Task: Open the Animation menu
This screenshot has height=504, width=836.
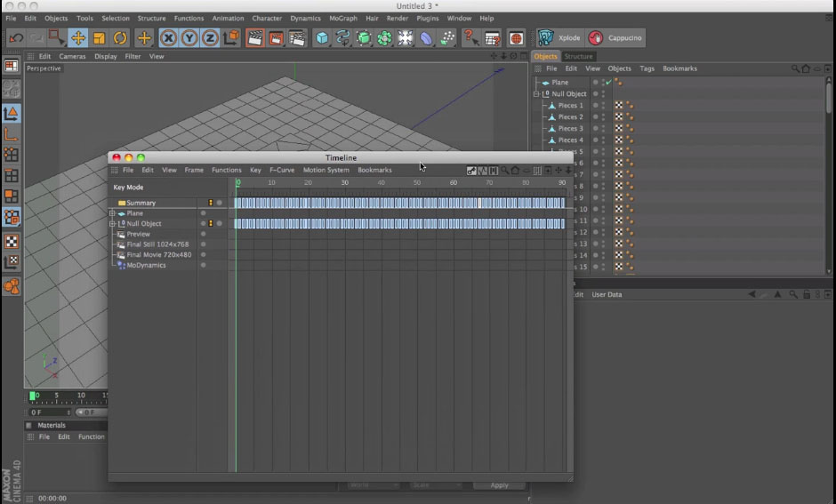Action: click(x=228, y=18)
